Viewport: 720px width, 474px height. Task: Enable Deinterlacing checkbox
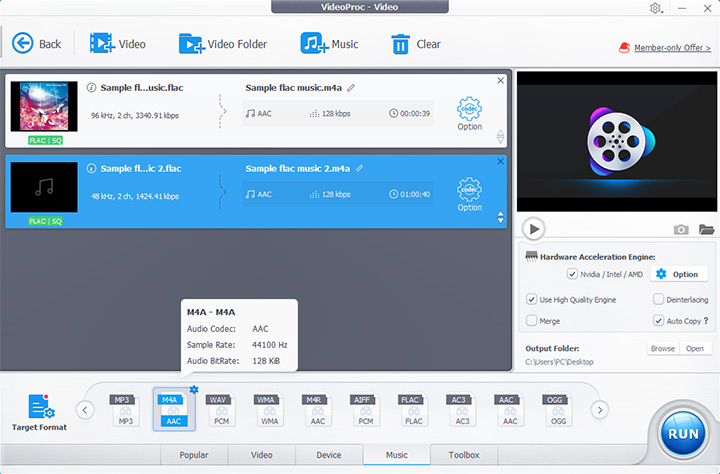658,299
